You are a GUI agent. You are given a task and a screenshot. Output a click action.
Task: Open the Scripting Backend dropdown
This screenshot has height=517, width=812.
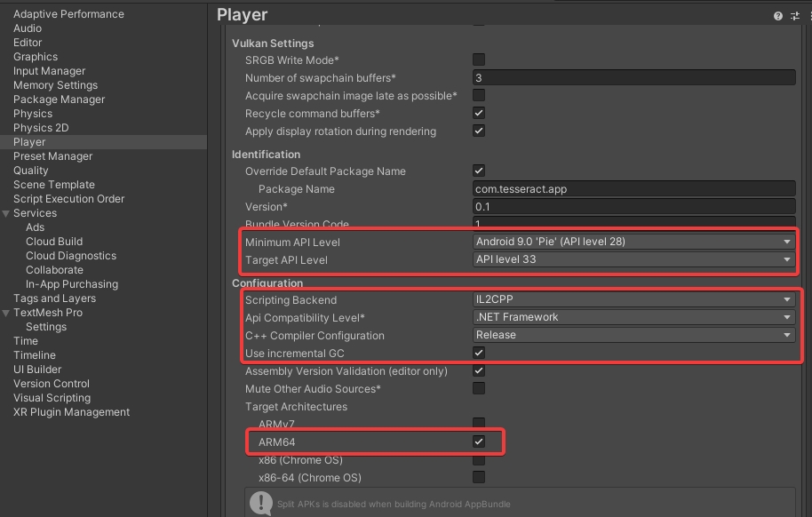[x=633, y=299]
